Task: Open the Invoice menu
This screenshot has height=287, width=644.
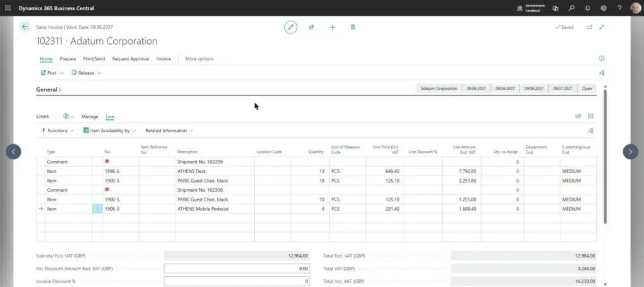Action: (164, 59)
